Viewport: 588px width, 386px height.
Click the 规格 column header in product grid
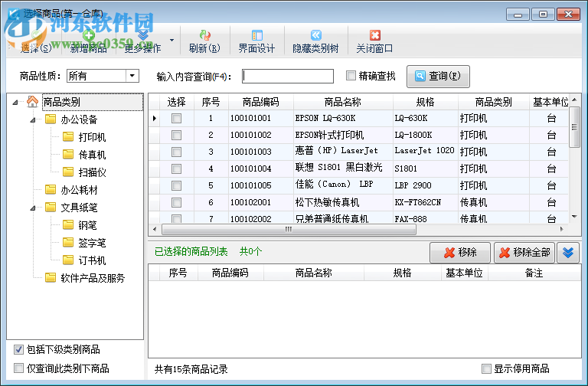click(425, 102)
